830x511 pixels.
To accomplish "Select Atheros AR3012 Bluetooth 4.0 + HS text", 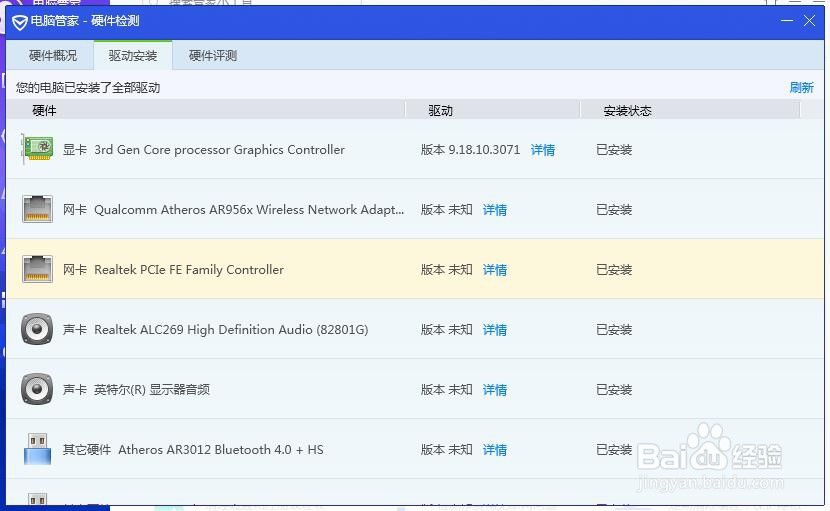I will pyautogui.click(x=221, y=450).
